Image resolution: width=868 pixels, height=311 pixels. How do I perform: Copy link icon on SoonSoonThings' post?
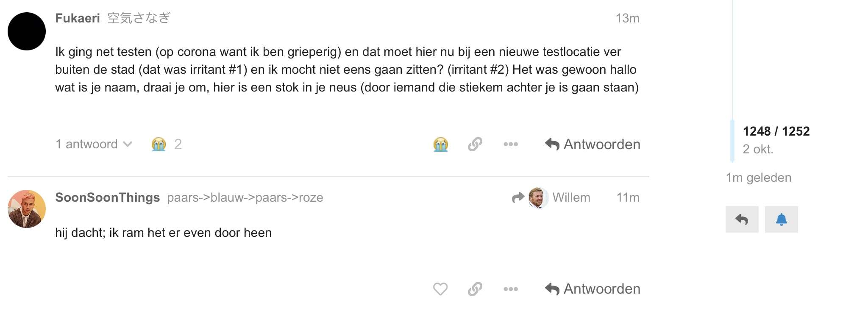(x=475, y=289)
